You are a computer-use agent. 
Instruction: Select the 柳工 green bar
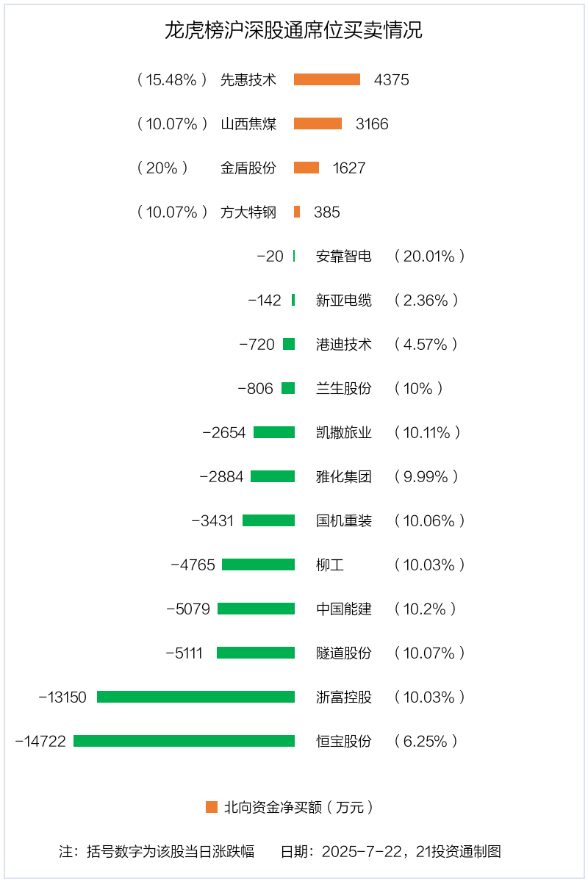pyautogui.click(x=258, y=564)
